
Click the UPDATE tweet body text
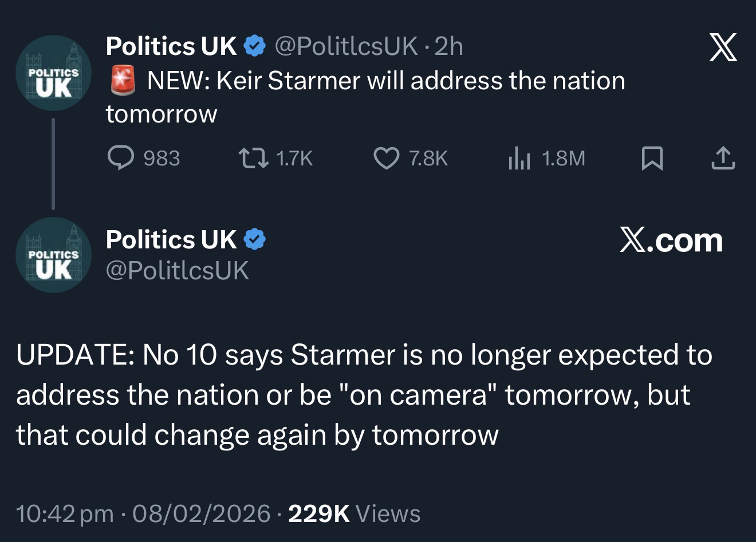click(364, 395)
